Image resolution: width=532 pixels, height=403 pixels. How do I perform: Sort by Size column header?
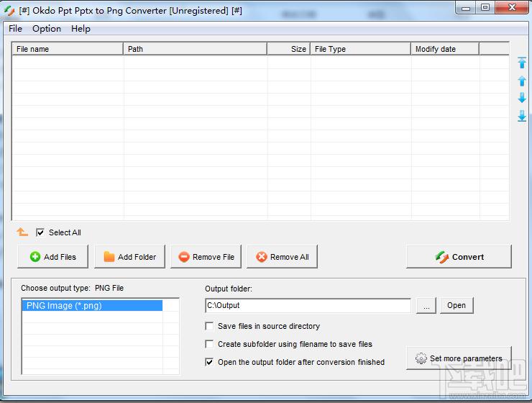[289, 49]
